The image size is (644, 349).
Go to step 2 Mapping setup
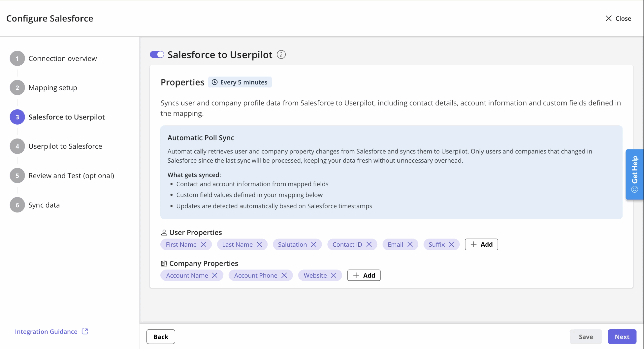(44, 88)
